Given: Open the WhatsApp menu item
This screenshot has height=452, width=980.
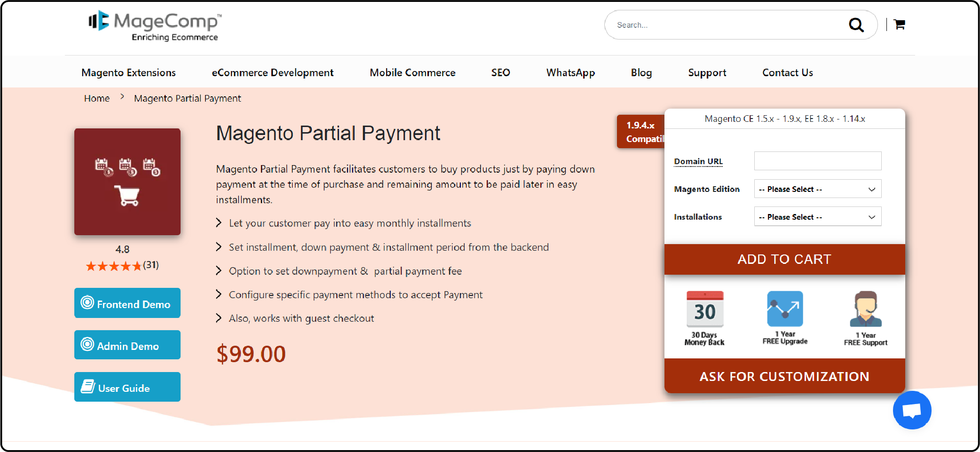Looking at the screenshot, I should pos(570,72).
